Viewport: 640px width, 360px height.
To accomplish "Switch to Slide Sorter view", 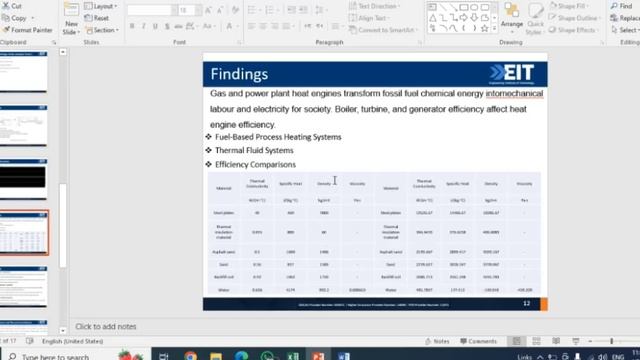I will (x=536, y=341).
